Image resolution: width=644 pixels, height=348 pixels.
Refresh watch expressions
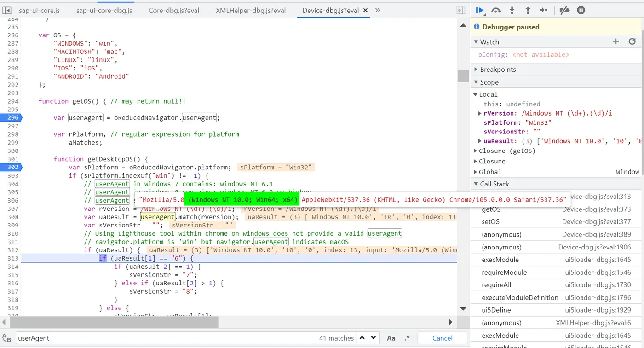[632, 41]
